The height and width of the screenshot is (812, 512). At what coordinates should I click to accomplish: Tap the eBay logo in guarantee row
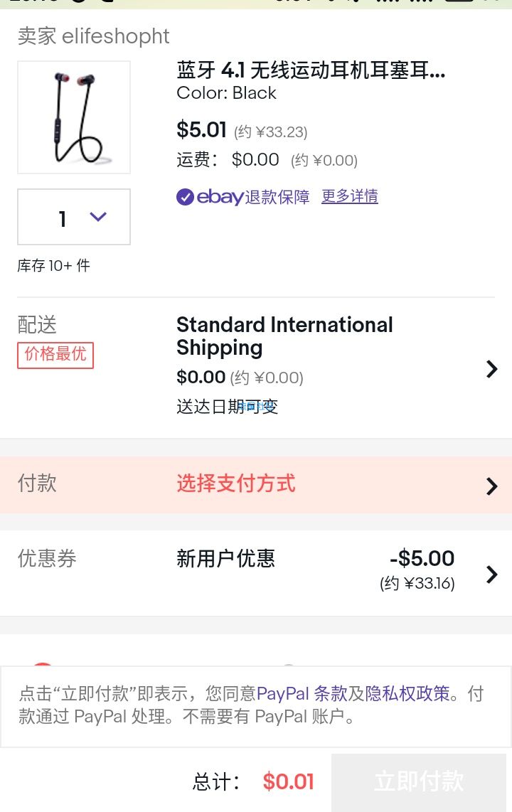pyautogui.click(x=220, y=197)
